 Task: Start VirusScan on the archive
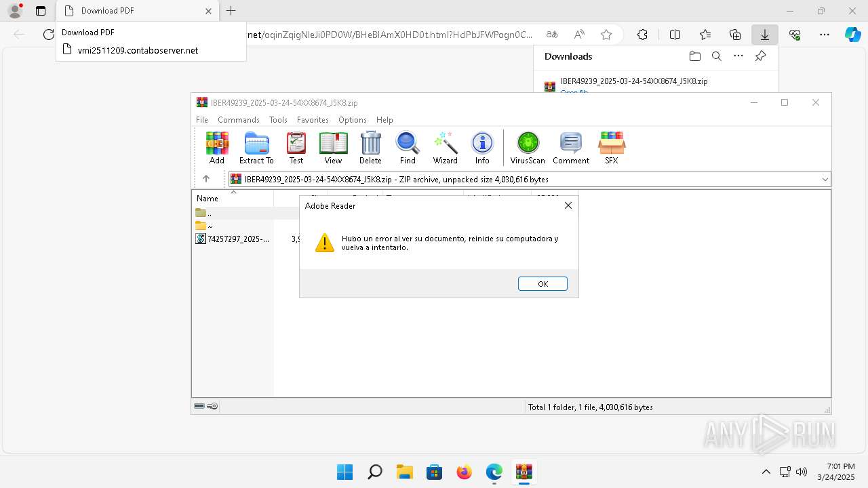click(528, 148)
